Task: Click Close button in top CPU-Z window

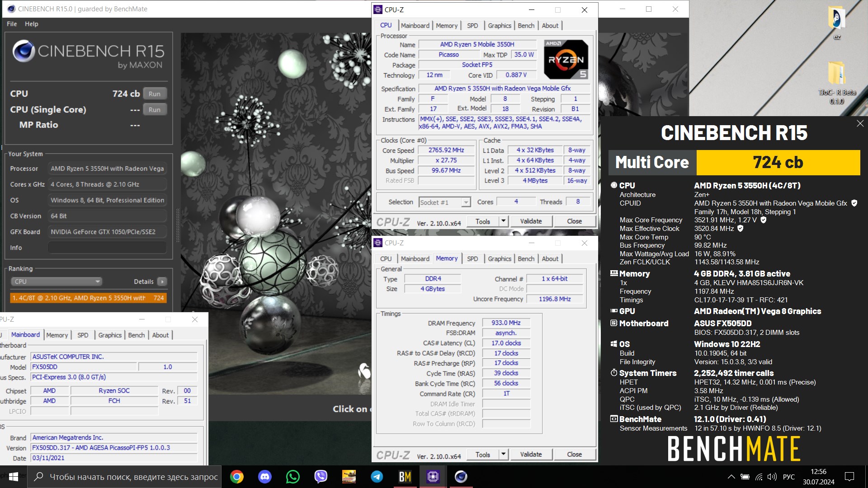Action: tap(575, 221)
